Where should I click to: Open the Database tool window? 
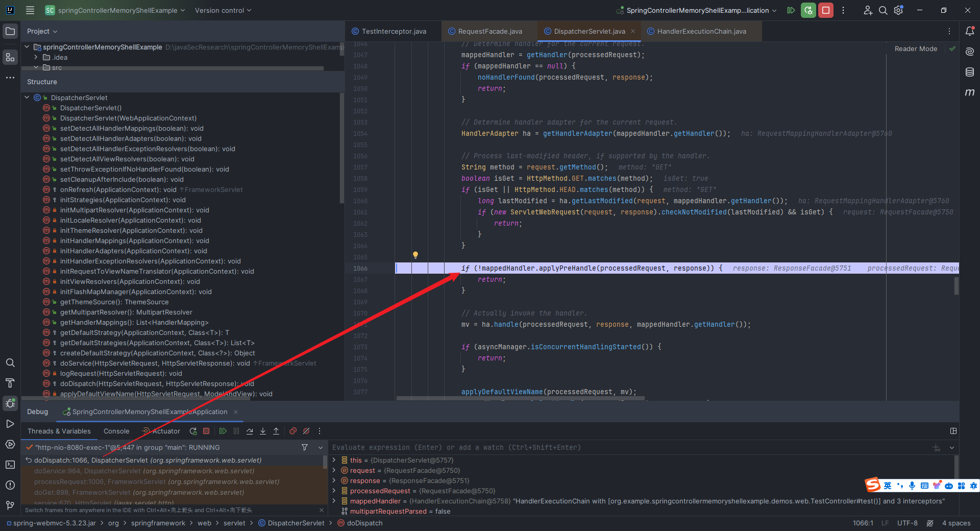click(970, 72)
